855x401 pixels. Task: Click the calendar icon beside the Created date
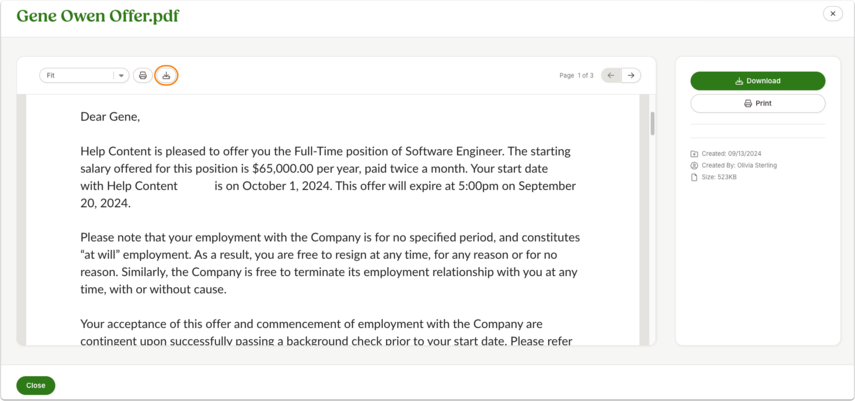click(694, 154)
